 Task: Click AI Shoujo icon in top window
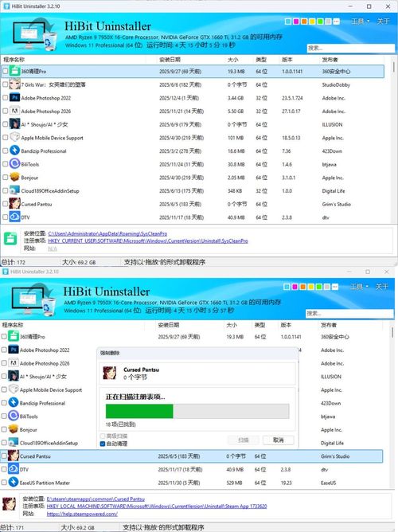pyautogui.click(x=14, y=124)
